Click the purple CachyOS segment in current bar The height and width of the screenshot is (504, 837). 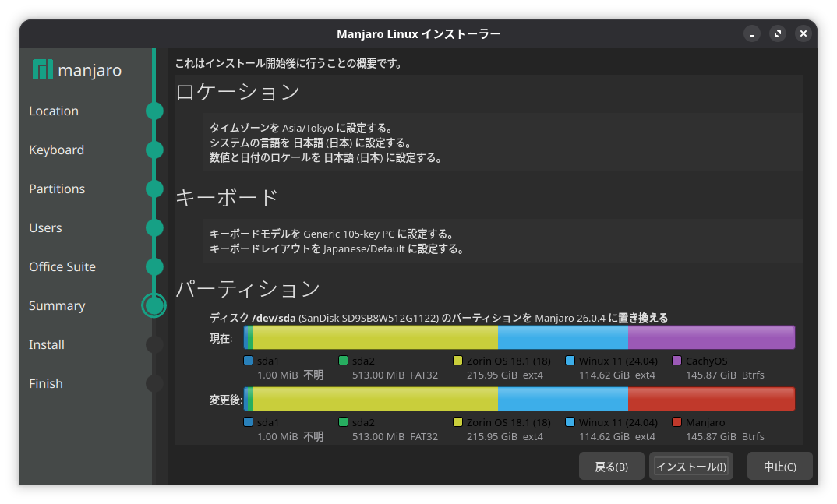pyautogui.click(x=711, y=337)
